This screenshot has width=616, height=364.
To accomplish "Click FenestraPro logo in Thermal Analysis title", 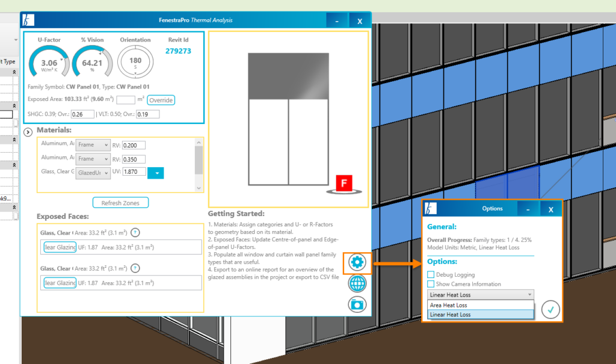I will coord(28,20).
